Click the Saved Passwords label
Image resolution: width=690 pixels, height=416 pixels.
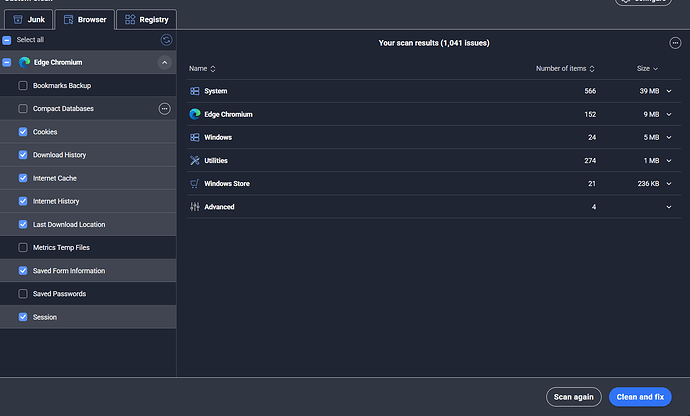click(59, 294)
